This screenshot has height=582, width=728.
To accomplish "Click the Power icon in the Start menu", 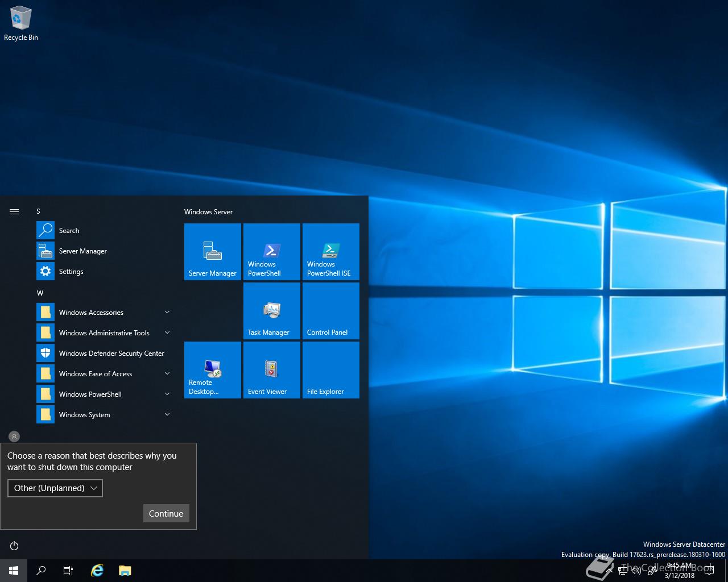I will [14, 546].
